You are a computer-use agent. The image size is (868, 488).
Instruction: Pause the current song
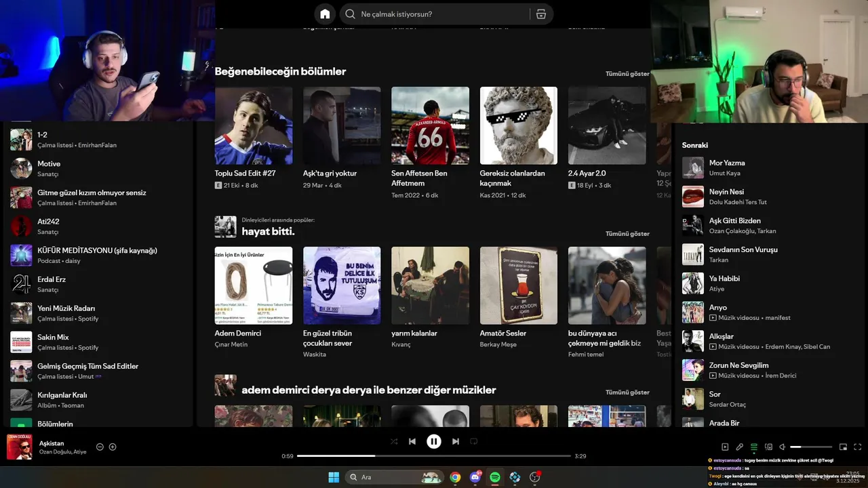[x=434, y=441]
